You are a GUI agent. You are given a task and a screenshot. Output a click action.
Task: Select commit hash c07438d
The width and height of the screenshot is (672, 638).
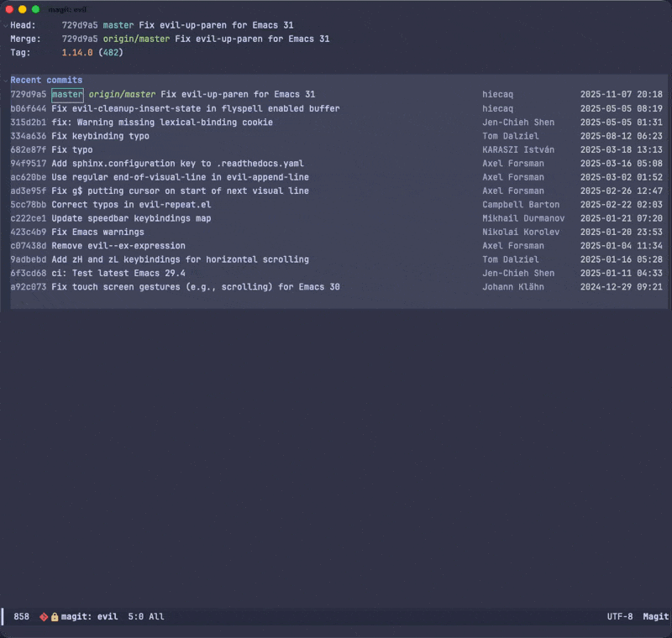coord(29,246)
